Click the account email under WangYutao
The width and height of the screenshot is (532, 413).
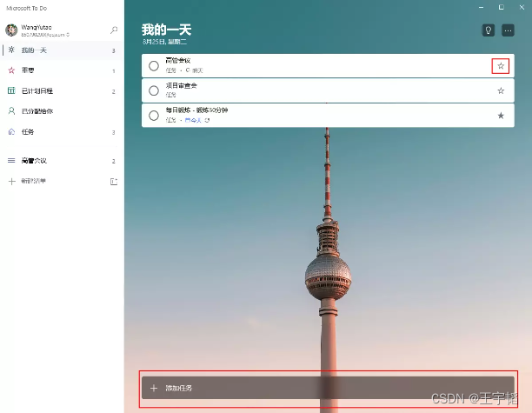click(45, 35)
